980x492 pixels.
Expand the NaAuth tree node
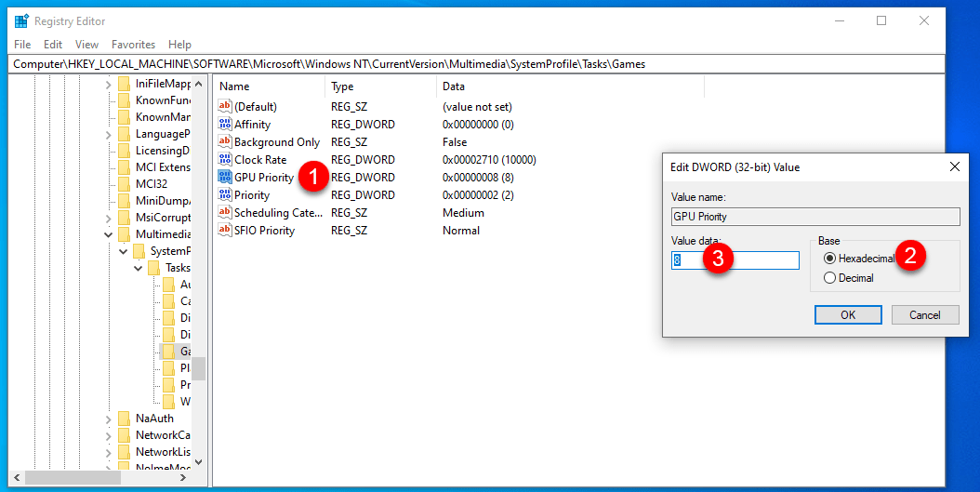pyautogui.click(x=109, y=419)
